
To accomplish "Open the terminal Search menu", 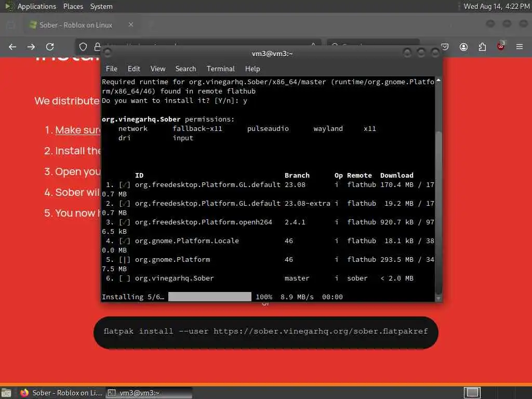I will pyautogui.click(x=185, y=69).
